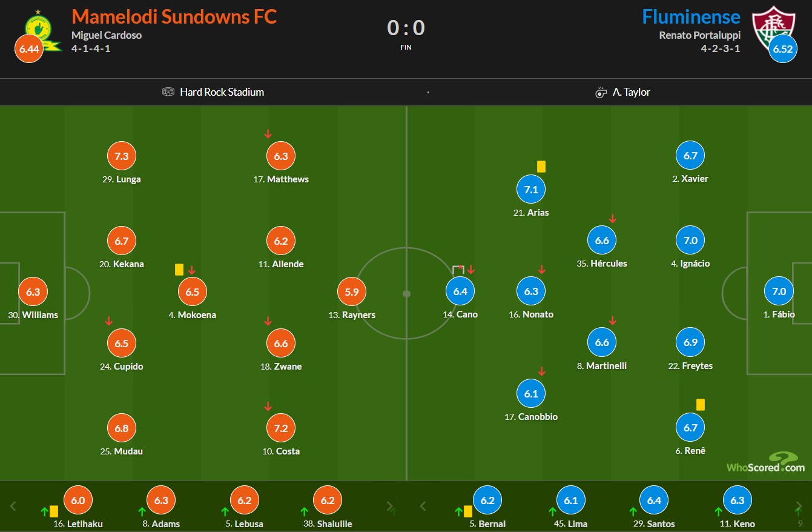This screenshot has width=812, height=532.
Task: Show previous Sundowns substitutes with left arrow
Action: click(13, 506)
